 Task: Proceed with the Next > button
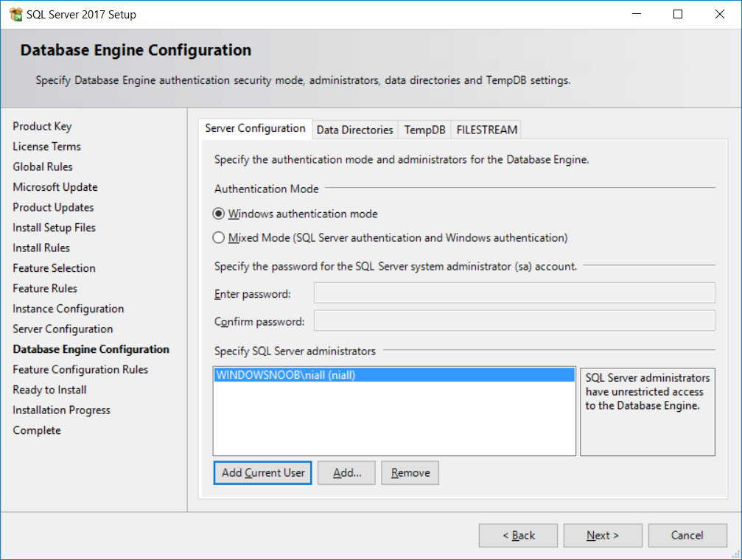pos(603,536)
